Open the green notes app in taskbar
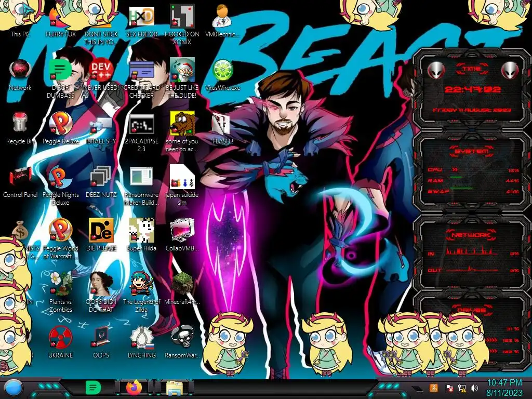 pyautogui.click(x=92, y=388)
